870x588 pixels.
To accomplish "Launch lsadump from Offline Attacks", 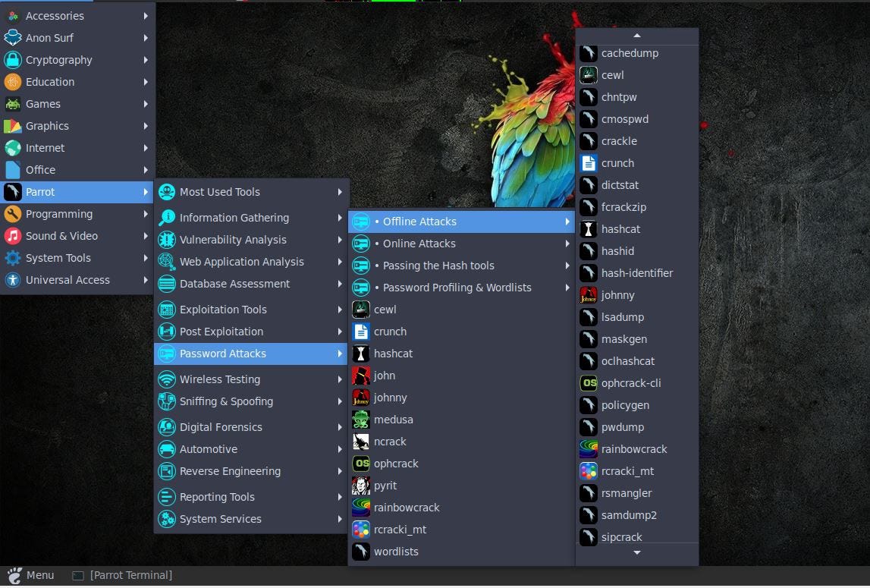I will pyautogui.click(x=637, y=317).
